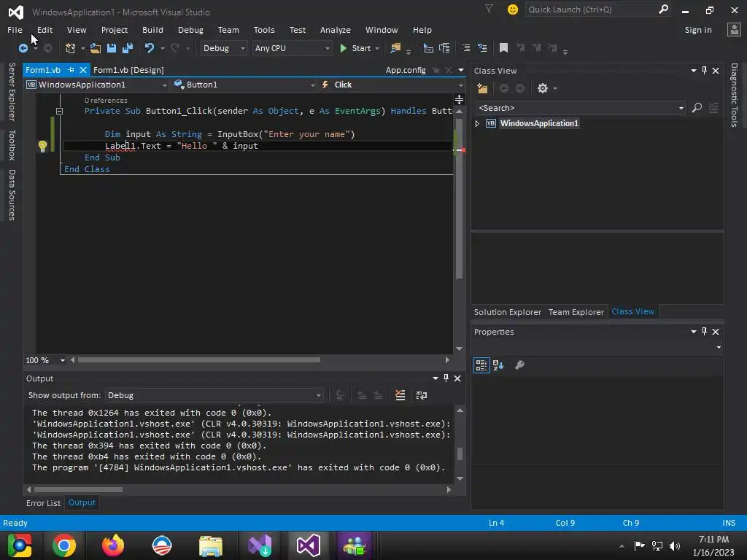This screenshot has height=560, width=747.
Task: Toggle auto-hide pin on Class View
Action: [704, 71]
